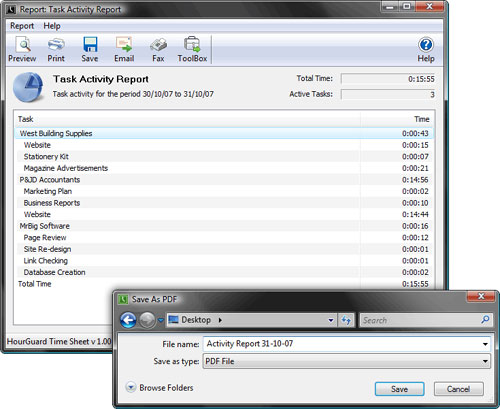Open the Report menu
Image resolution: width=500 pixels, height=409 pixels.
click(22, 26)
